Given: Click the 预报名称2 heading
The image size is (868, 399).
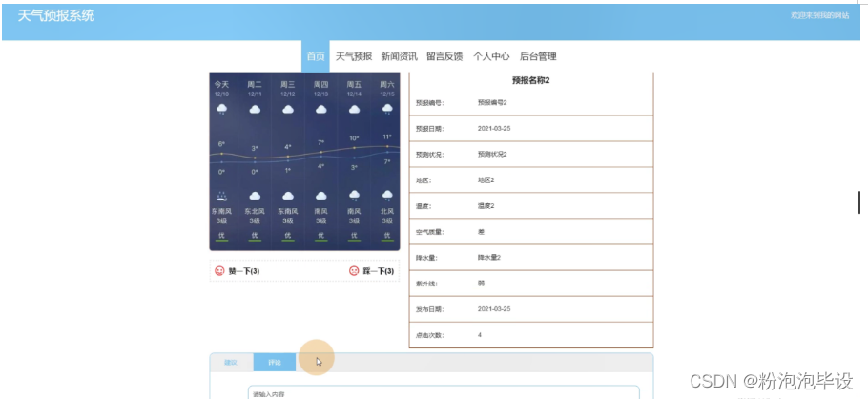Looking at the screenshot, I should pos(531,80).
